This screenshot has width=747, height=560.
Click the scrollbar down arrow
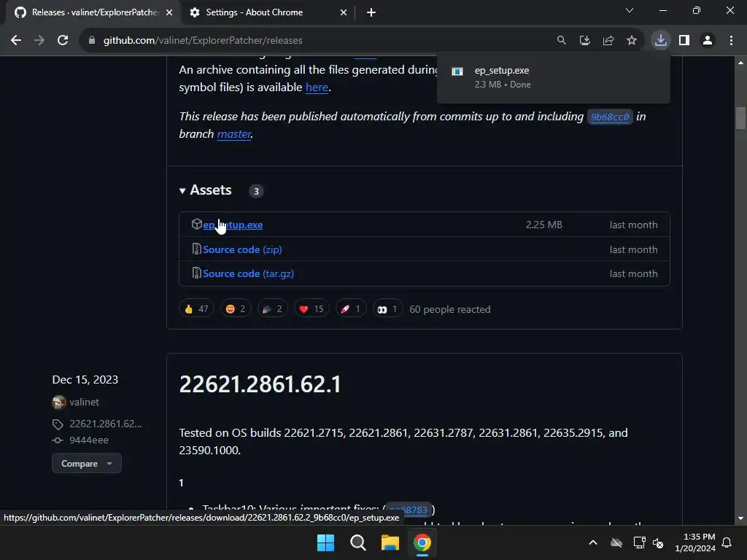click(740, 518)
